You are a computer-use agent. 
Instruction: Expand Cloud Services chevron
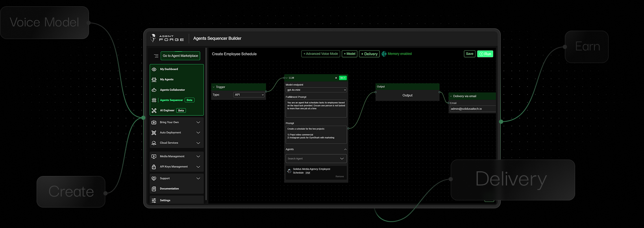pyautogui.click(x=198, y=143)
